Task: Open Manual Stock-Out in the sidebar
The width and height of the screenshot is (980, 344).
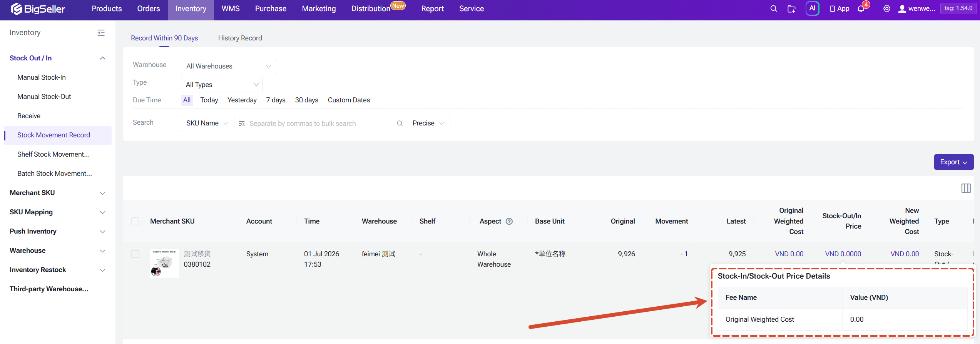Action: point(44,97)
